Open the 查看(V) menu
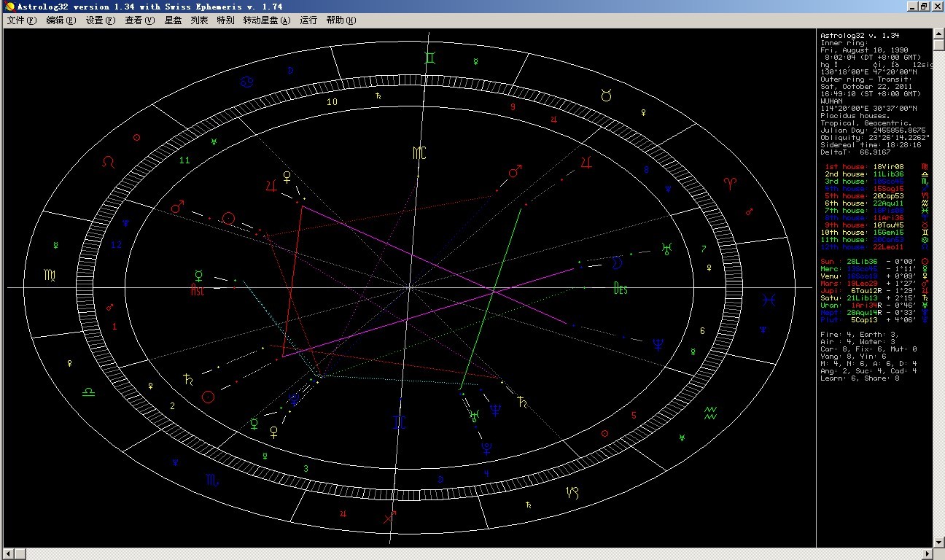 point(139,20)
